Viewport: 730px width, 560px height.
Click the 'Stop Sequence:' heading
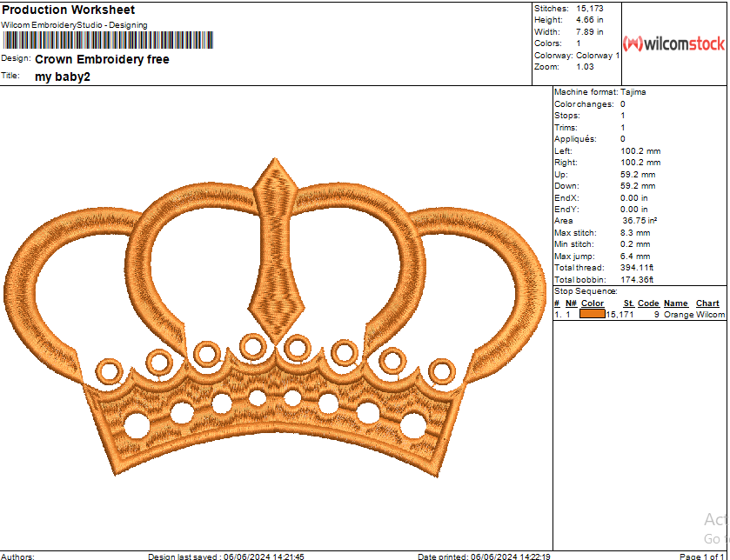pyautogui.click(x=586, y=291)
